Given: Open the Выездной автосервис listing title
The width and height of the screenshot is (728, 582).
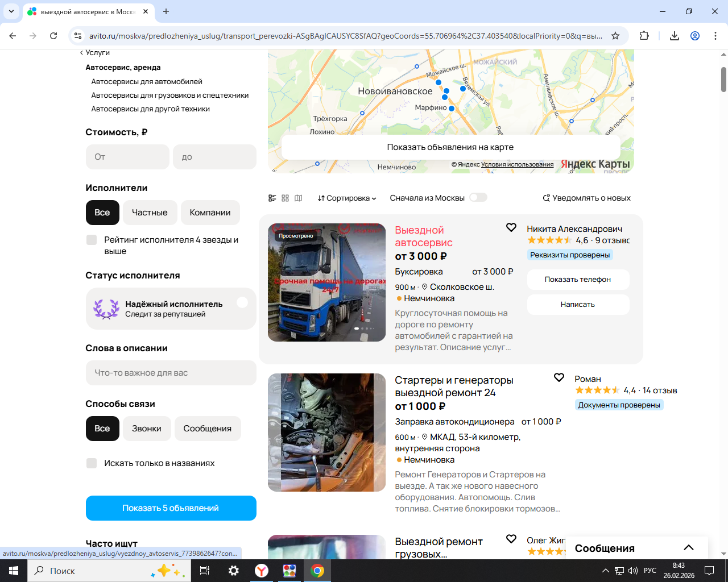Looking at the screenshot, I should tap(424, 236).
